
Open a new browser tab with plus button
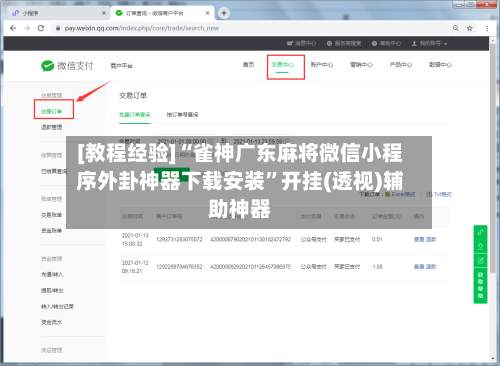[x=224, y=13]
